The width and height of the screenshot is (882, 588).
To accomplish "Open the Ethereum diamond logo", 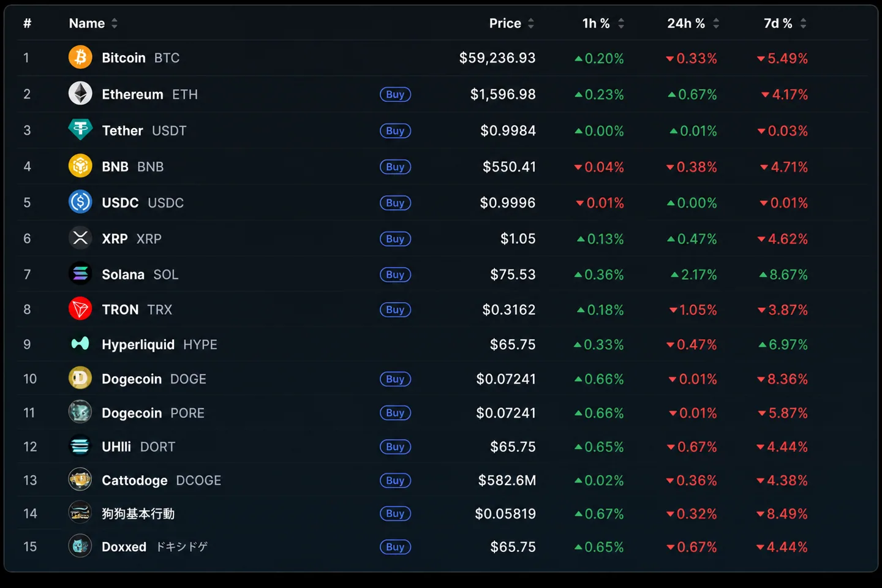I will pos(80,94).
